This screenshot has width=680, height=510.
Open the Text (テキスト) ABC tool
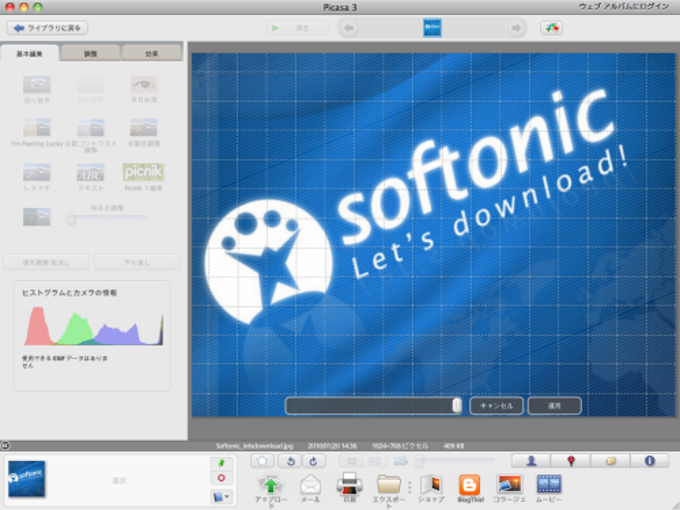[90, 172]
